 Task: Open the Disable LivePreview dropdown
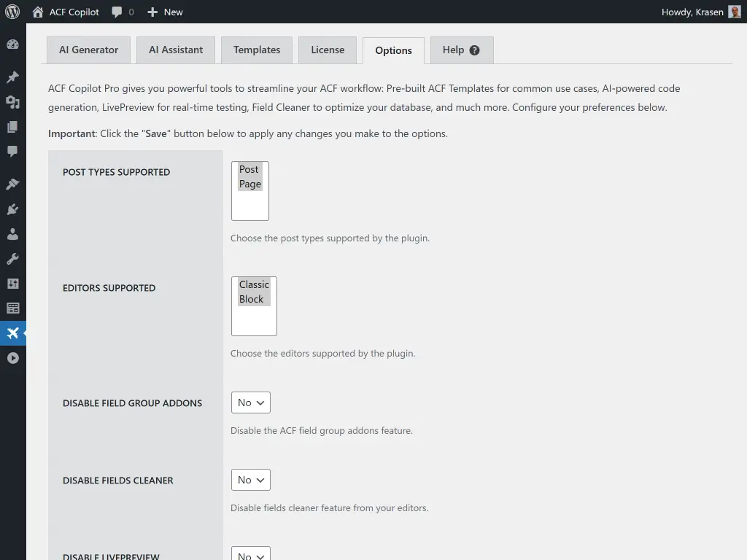point(250,554)
